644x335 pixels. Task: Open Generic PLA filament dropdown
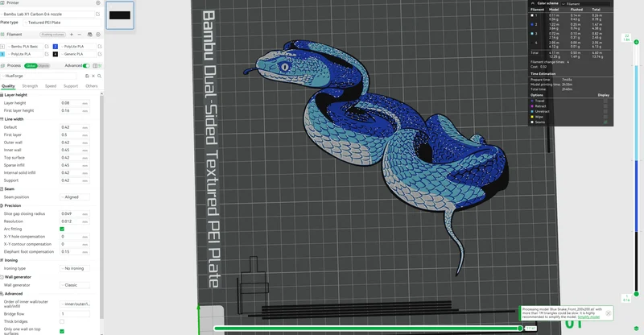coord(77,54)
